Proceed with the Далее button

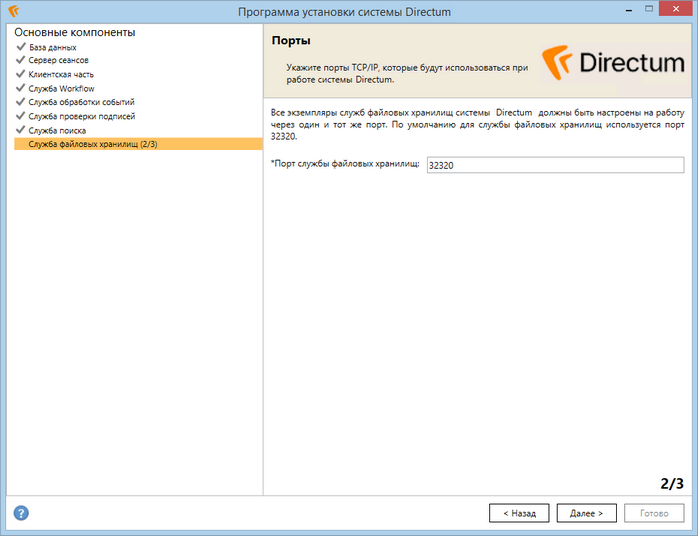pos(586,513)
